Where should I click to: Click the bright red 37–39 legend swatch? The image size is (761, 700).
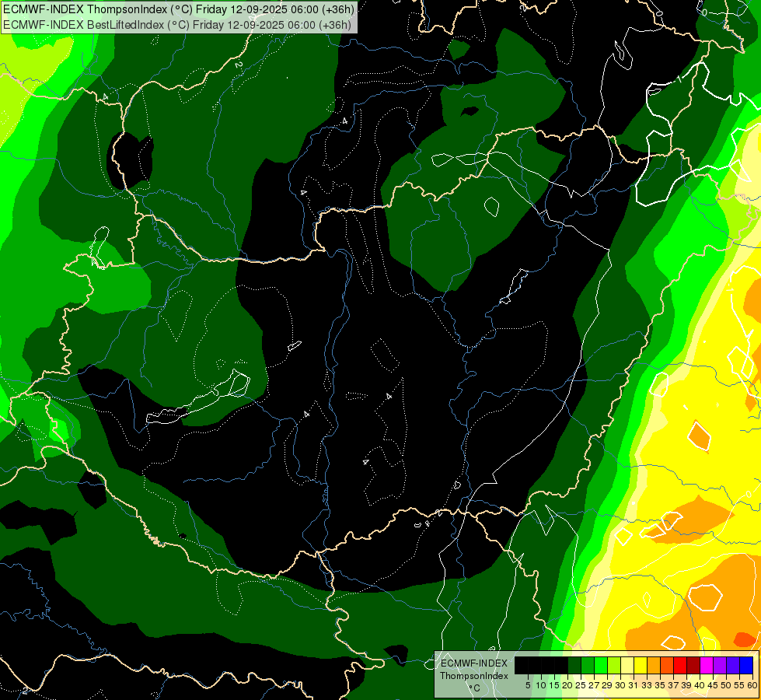pyautogui.click(x=680, y=665)
